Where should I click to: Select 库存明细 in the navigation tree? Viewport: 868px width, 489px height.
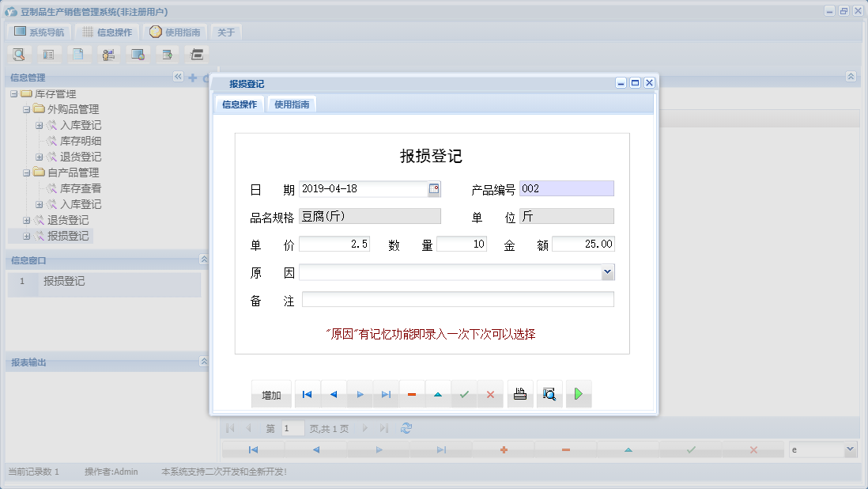(x=79, y=140)
